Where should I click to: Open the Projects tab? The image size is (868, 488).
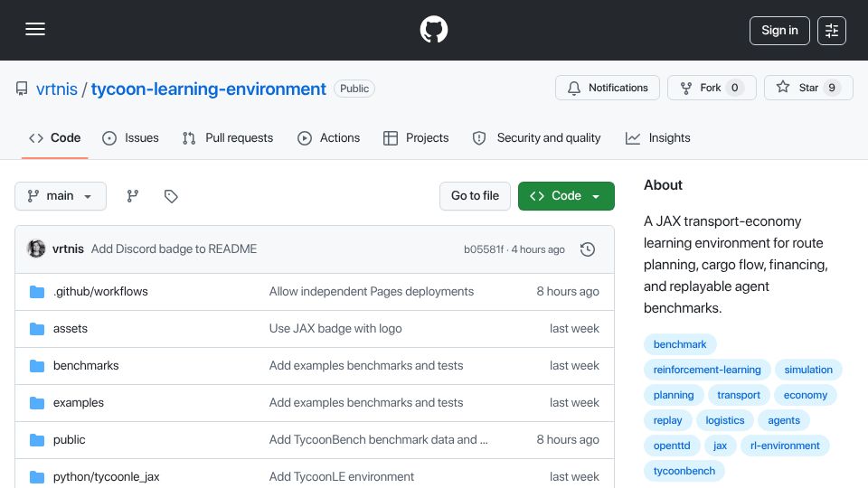click(x=416, y=137)
